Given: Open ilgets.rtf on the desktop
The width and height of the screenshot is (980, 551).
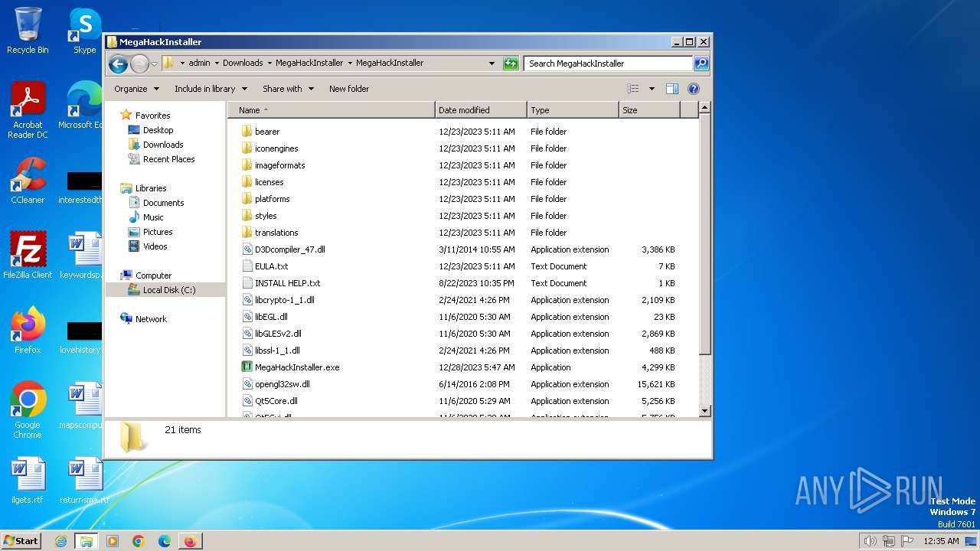Looking at the screenshot, I should [x=28, y=481].
